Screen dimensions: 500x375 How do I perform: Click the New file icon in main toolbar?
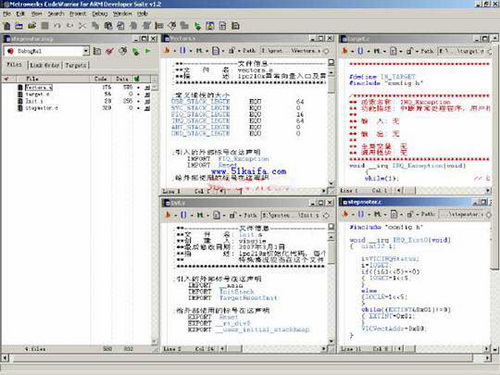pyautogui.click(x=7, y=26)
